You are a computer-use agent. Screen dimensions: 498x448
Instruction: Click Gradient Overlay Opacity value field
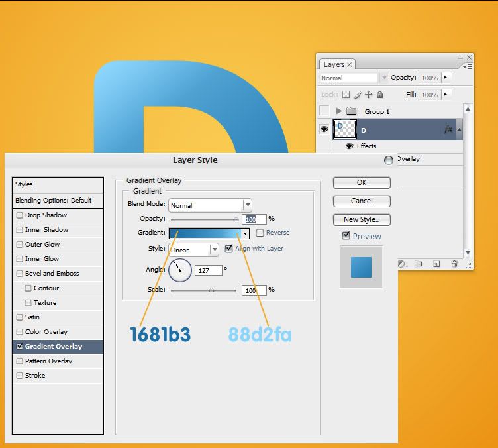[x=254, y=219]
